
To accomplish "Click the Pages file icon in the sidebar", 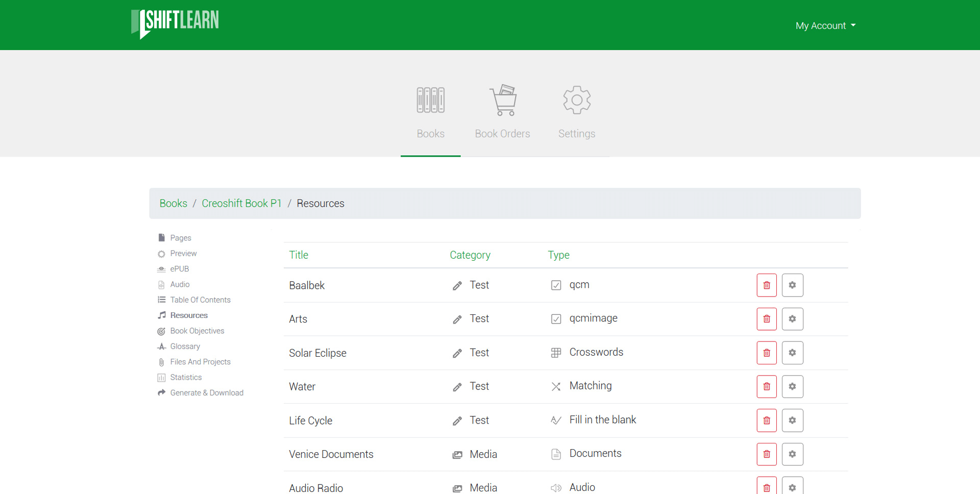I will (x=161, y=238).
